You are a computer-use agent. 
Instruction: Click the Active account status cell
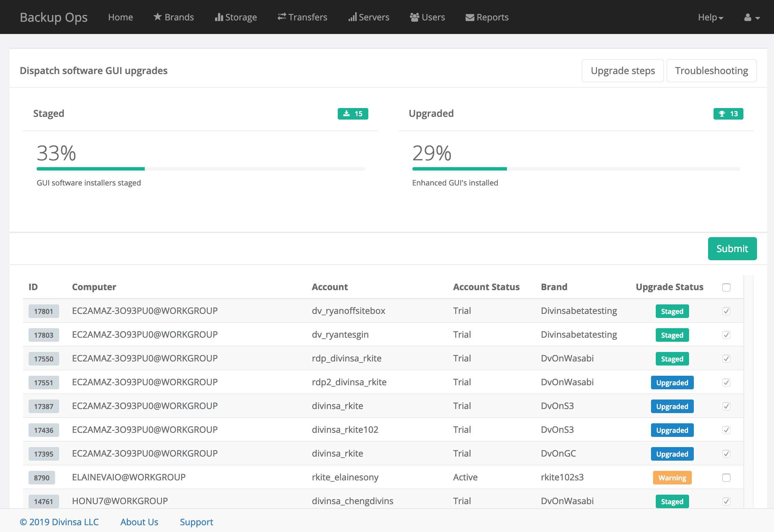[x=465, y=477]
